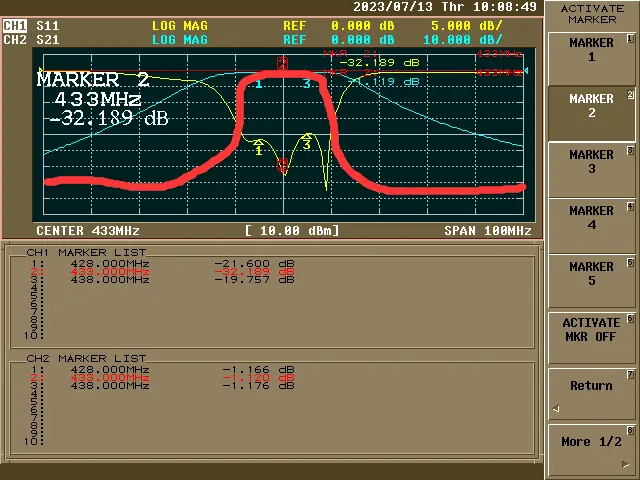Click the cyan marker 3 label on the S21 trace
Viewport: 640px width, 480px height.
(x=307, y=83)
